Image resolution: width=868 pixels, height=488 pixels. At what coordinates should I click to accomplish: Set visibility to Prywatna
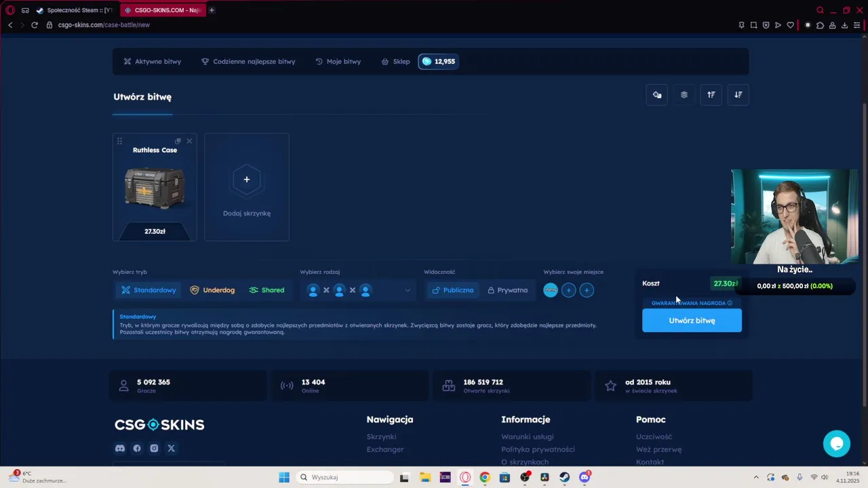(x=507, y=290)
